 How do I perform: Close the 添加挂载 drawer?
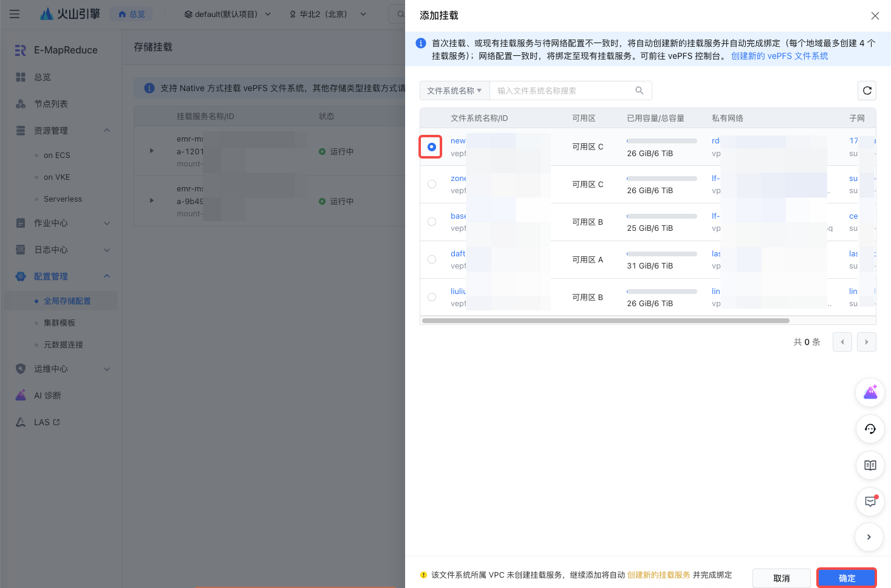point(875,16)
